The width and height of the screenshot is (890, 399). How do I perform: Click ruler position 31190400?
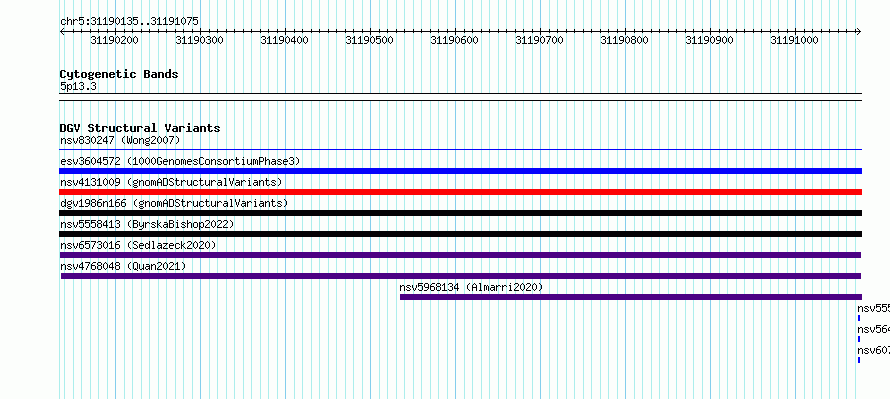click(284, 40)
